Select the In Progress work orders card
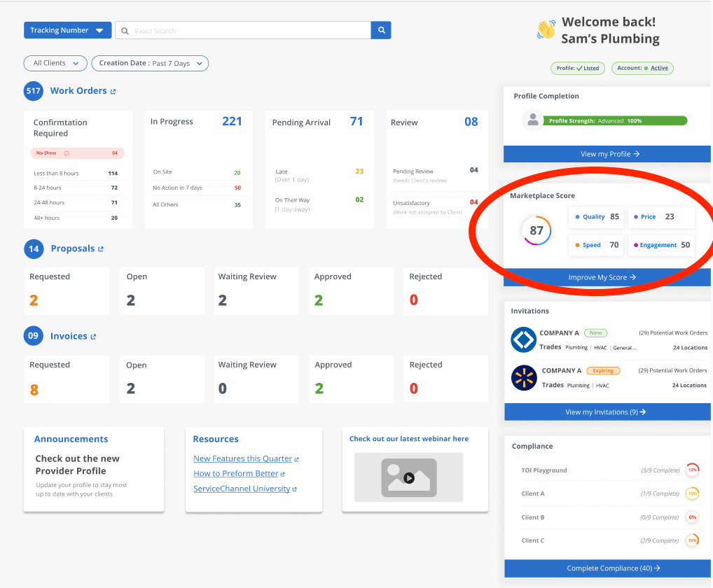This screenshot has height=588, width=713. [197, 169]
